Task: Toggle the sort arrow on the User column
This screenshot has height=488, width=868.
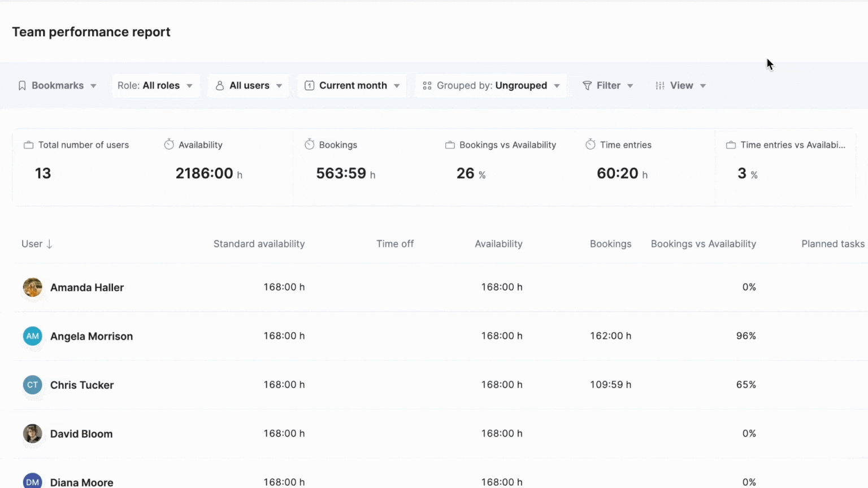Action: click(49, 244)
